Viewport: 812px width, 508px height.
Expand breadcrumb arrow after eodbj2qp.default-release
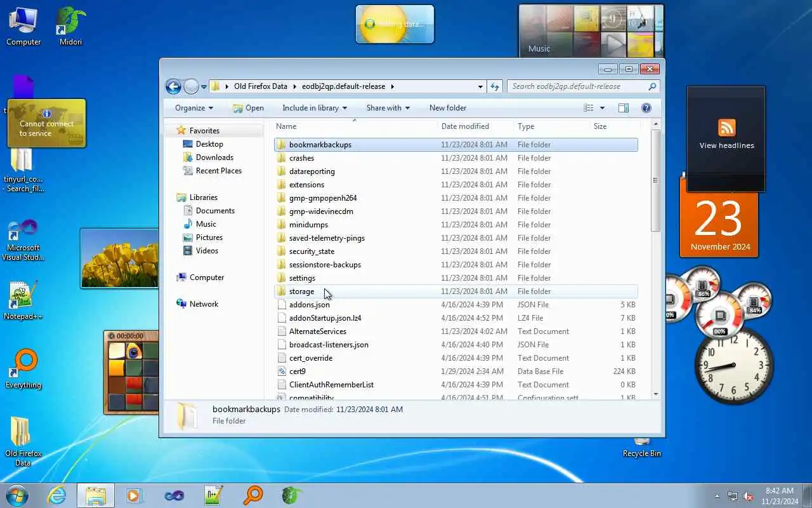(x=392, y=86)
